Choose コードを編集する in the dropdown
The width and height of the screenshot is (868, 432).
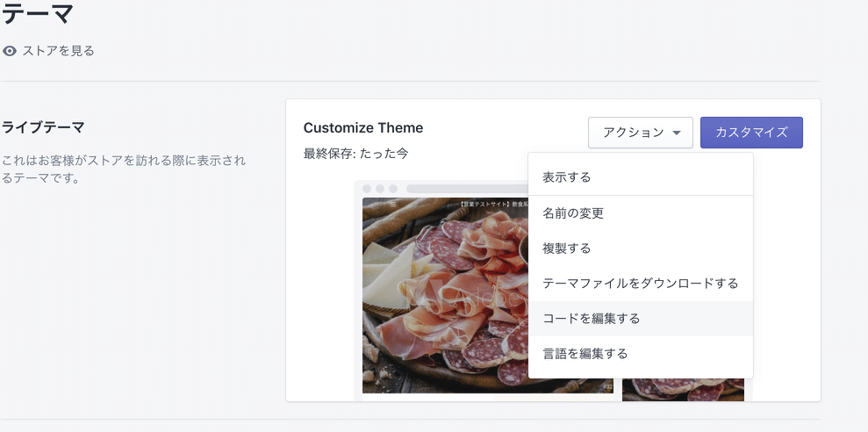pos(592,319)
